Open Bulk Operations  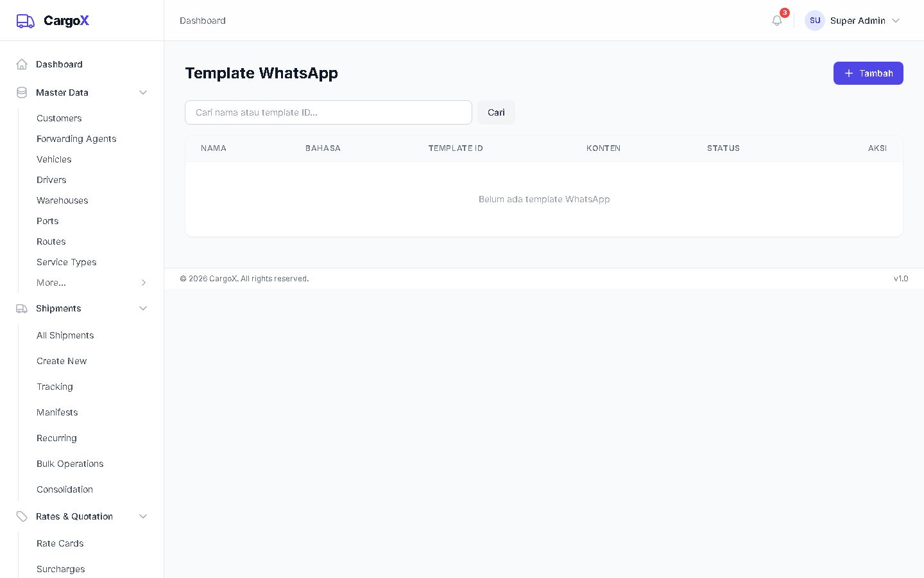pyautogui.click(x=70, y=464)
